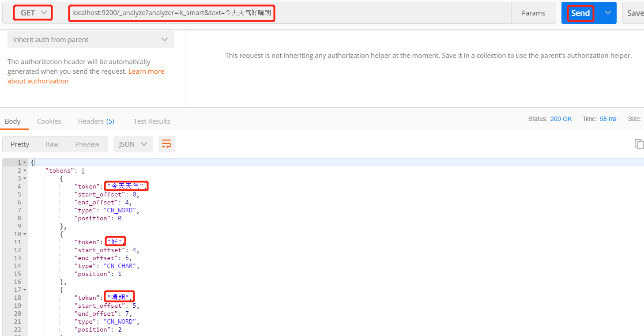Switch to the Body response tab
The width and height of the screenshot is (644, 336).
click(x=13, y=121)
